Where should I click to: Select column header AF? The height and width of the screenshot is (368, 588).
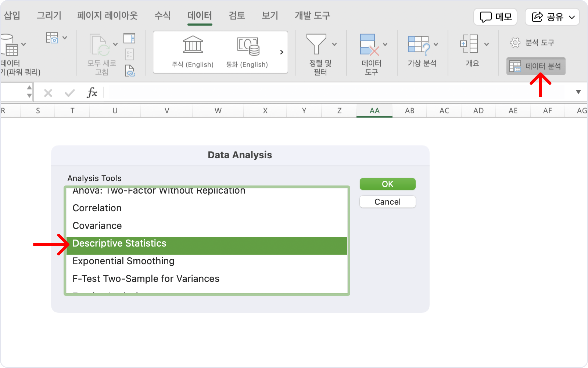click(548, 111)
